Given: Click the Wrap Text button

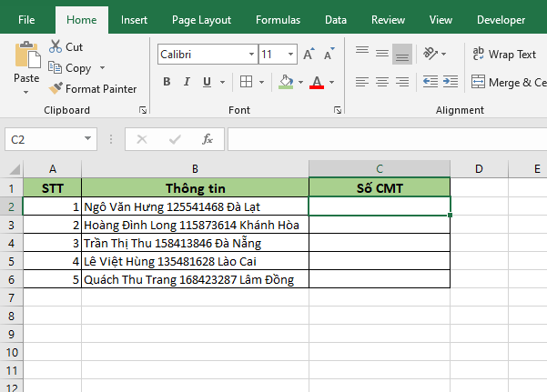Looking at the screenshot, I should (x=504, y=55).
